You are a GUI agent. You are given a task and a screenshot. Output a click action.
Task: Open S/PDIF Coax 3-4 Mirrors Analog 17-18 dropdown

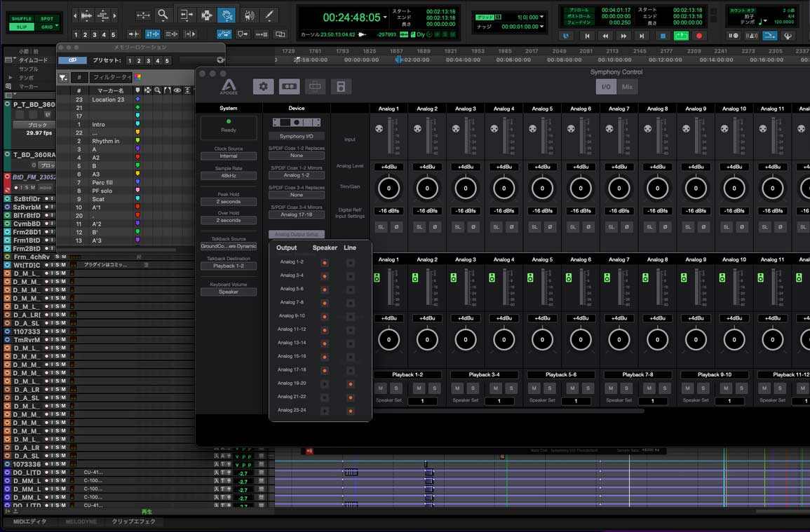tap(297, 214)
